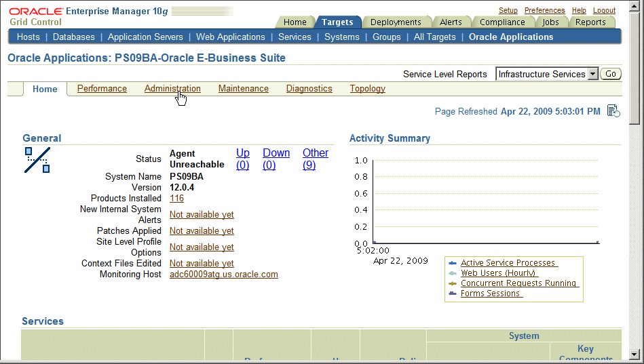Click the Up (0) status link

point(243,159)
